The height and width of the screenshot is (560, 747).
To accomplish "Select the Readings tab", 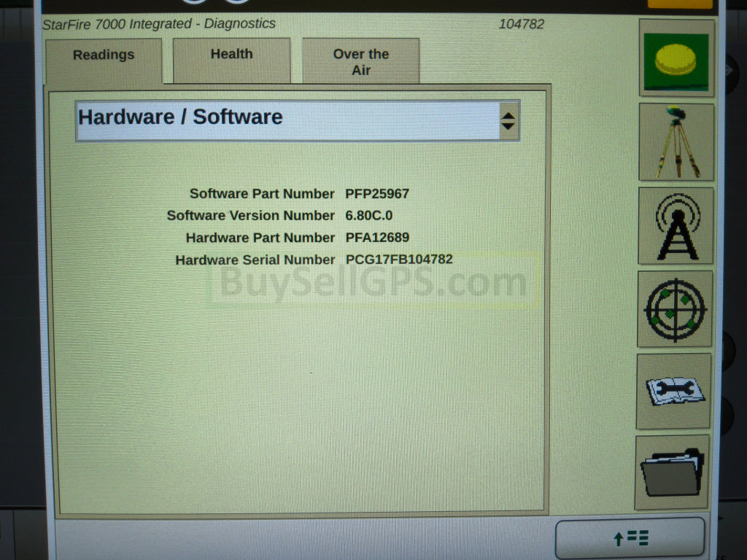I will click(x=103, y=55).
